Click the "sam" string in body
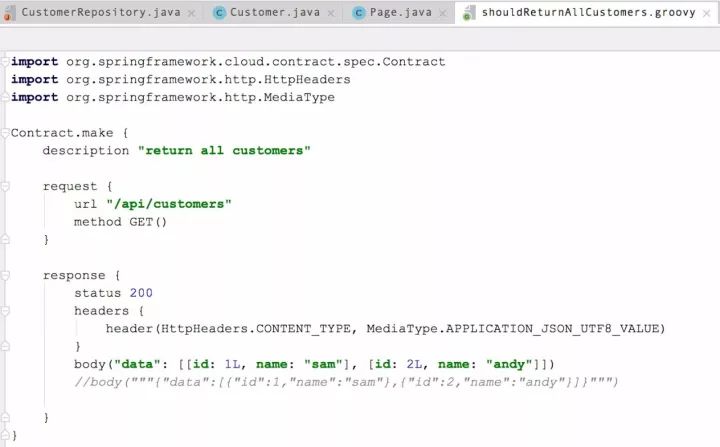 point(324,364)
